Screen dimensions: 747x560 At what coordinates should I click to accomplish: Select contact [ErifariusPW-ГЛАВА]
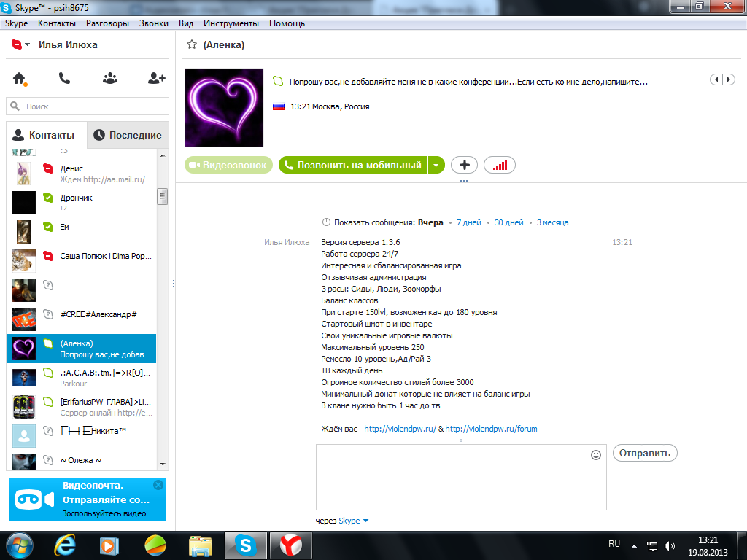pos(82,407)
